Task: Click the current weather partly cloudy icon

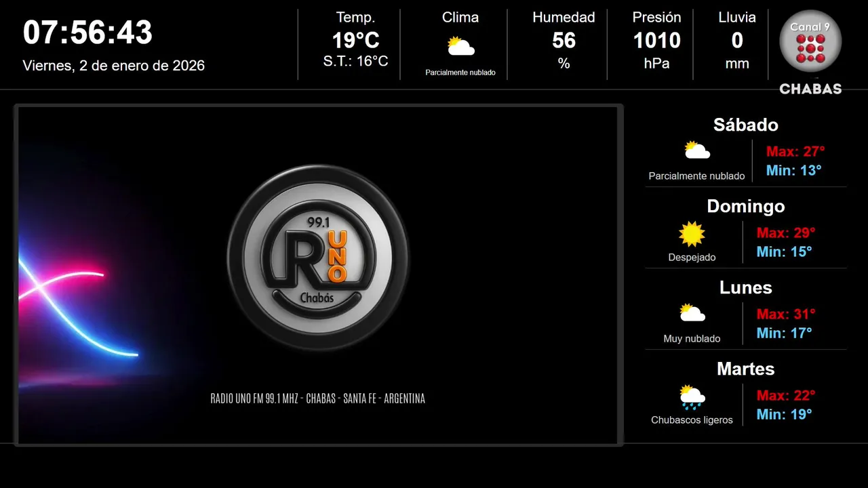Action: (460, 47)
